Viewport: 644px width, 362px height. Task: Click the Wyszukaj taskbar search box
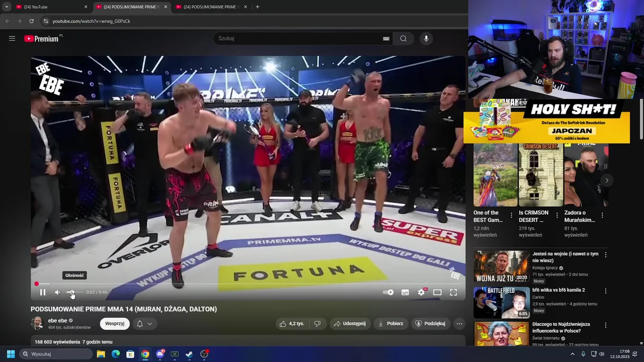point(56,354)
